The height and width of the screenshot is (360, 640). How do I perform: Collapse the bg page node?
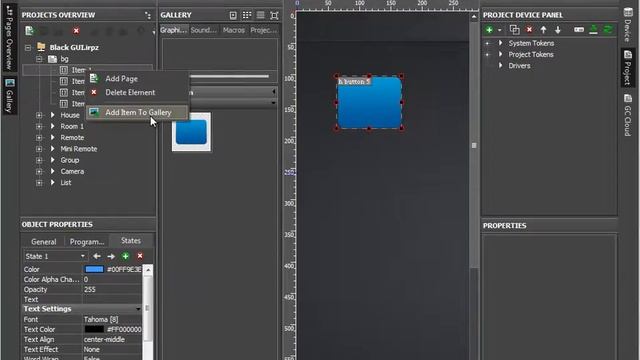(x=39, y=59)
